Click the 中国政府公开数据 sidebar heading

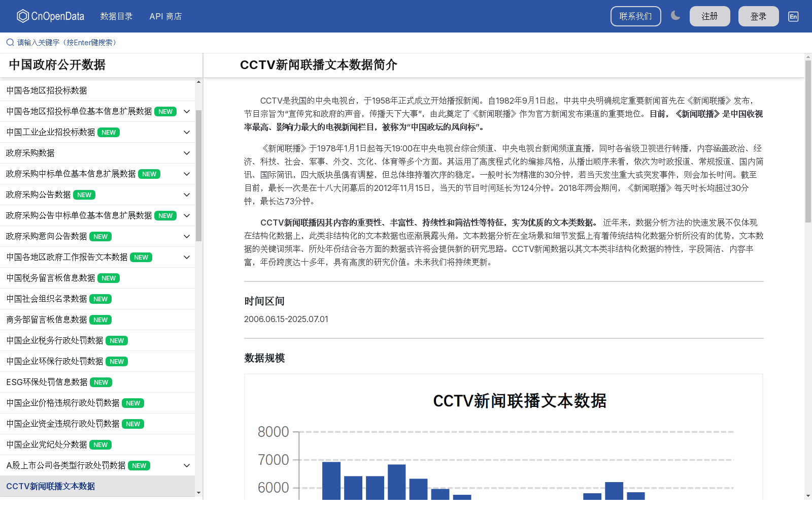57,65
